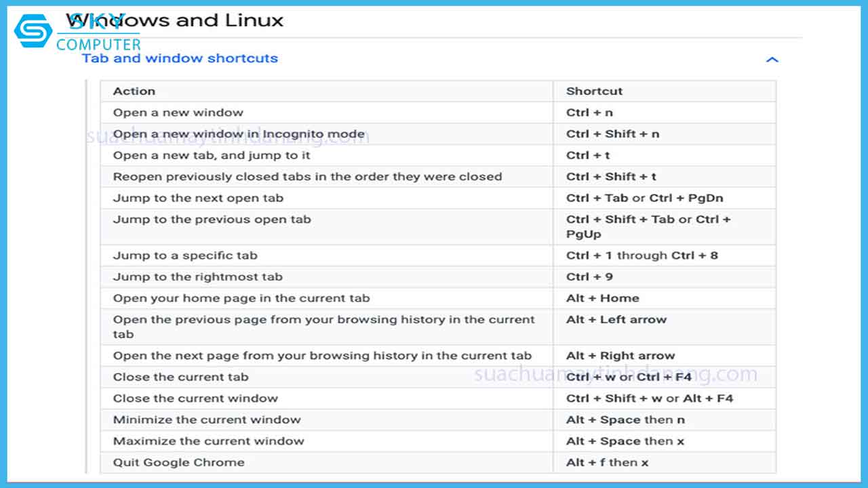This screenshot has width=868, height=488.
Task: Click 'Jump to a specific tab'
Action: pos(185,256)
